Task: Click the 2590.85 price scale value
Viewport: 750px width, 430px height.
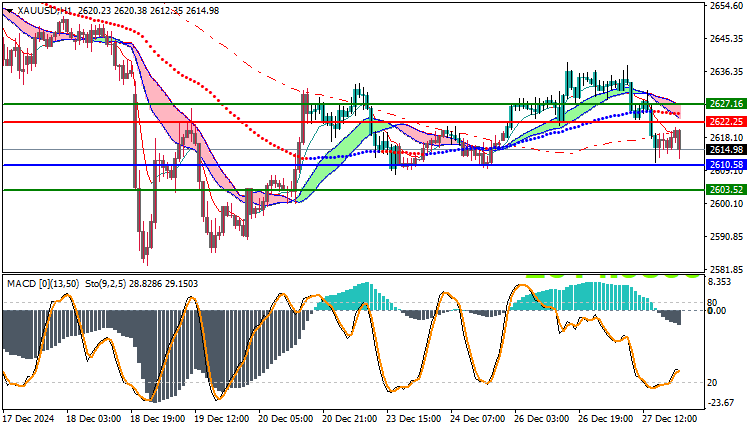Action: pos(727,237)
